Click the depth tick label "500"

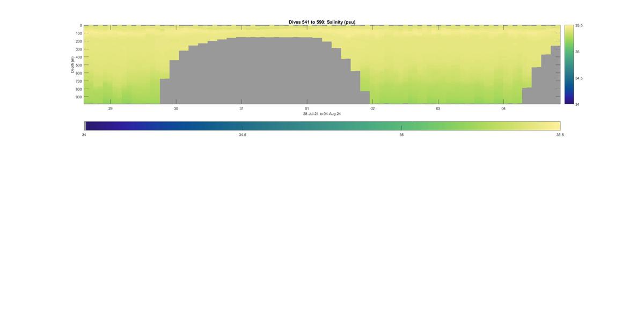pos(78,66)
